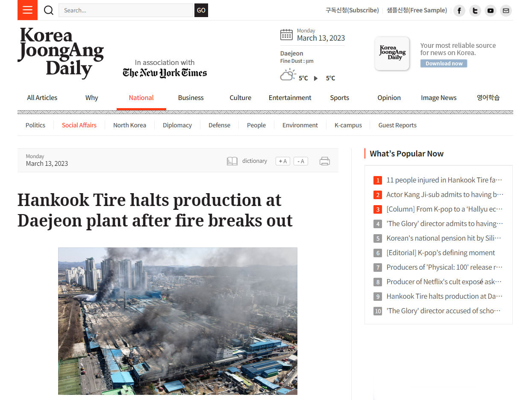The width and height of the screenshot is (532, 400).
Task: Click the dictionary book icon
Action: (232, 161)
